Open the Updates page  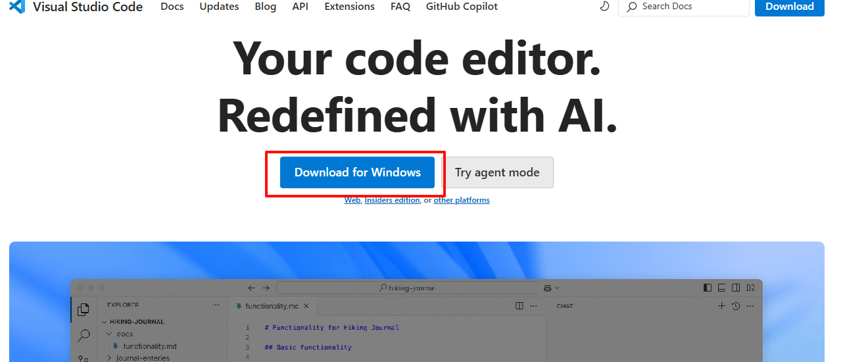click(219, 7)
